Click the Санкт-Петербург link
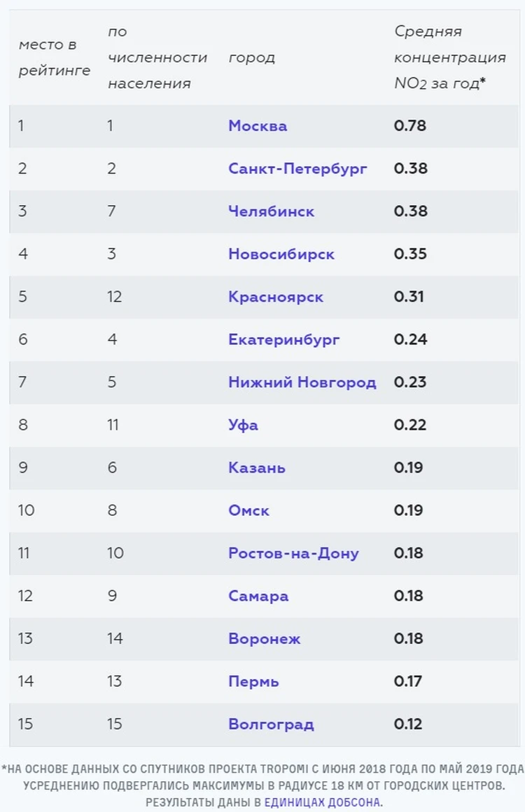The width and height of the screenshot is (525, 812). tap(297, 169)
